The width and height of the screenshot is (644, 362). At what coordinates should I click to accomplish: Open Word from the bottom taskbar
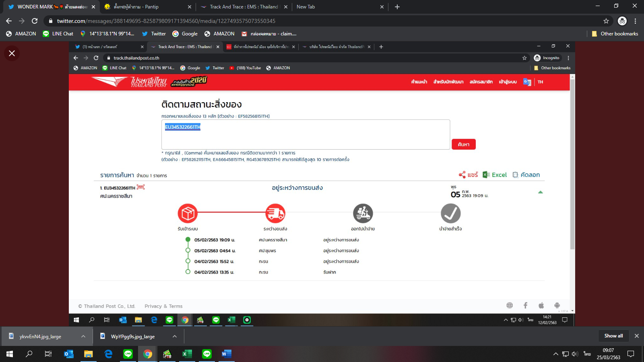click(227, 354)
